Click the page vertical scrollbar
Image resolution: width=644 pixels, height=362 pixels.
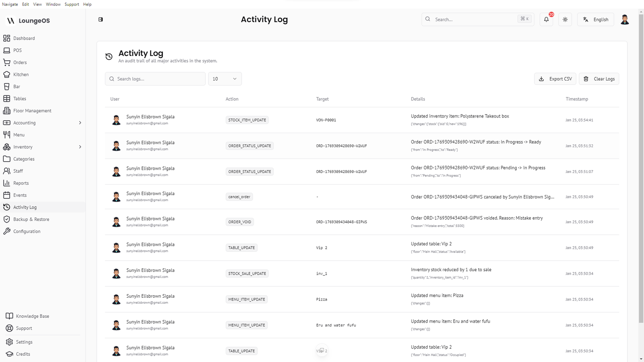(x=641, y=169)
